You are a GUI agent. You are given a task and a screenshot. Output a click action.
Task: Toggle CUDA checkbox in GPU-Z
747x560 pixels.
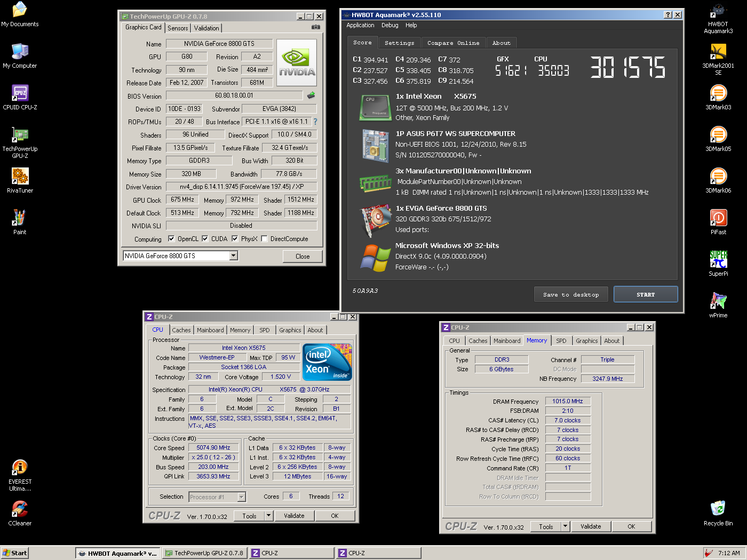pyautogui.click(x=205, y=239)
